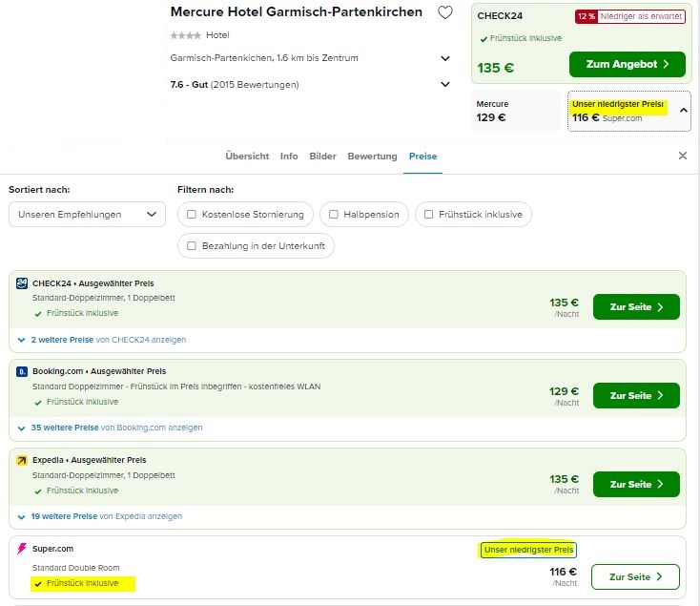This screenshot has height=606, width=700.
Task: Click the Expedia logo icon
Action: coord(21,460)
